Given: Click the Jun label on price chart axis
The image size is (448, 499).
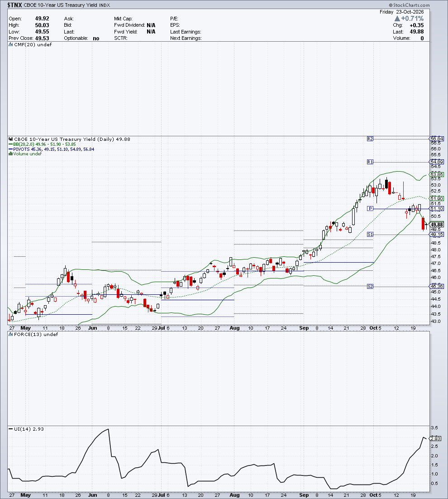Looking at the screenshot, I should point(92,328).
